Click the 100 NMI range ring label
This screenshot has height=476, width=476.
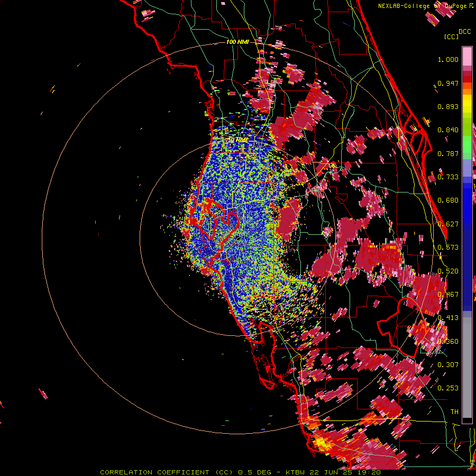click(x=237, y=42)
